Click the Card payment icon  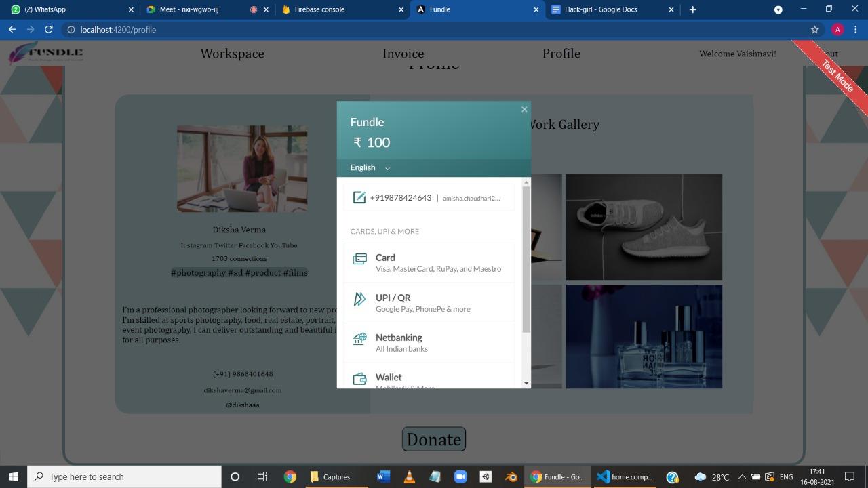coord(360,258)
